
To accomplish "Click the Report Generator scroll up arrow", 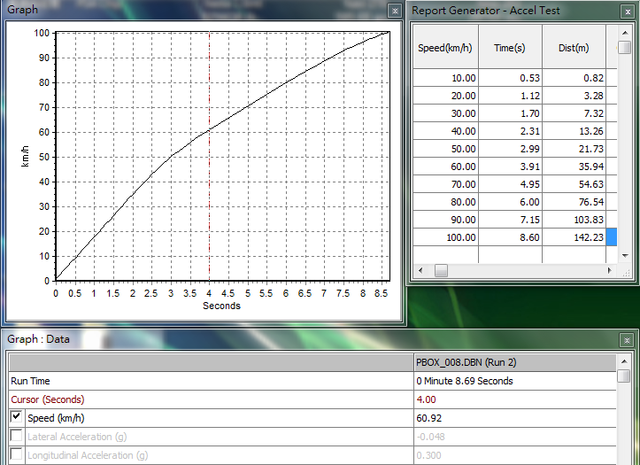I will point(625,33).
